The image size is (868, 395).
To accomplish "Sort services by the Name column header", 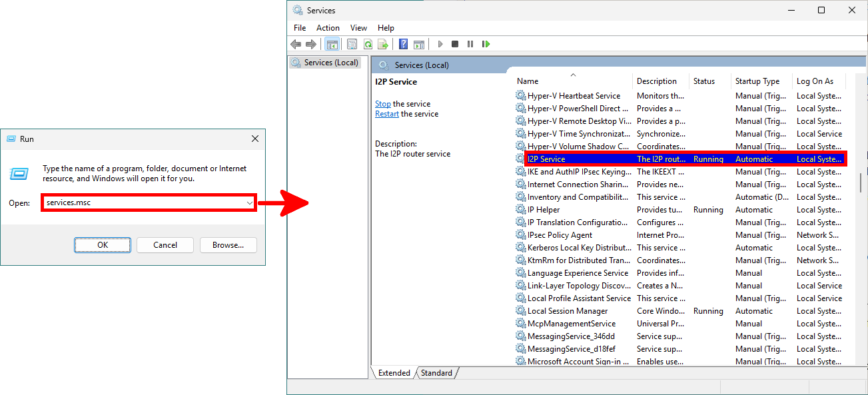I will pos(527,81).
